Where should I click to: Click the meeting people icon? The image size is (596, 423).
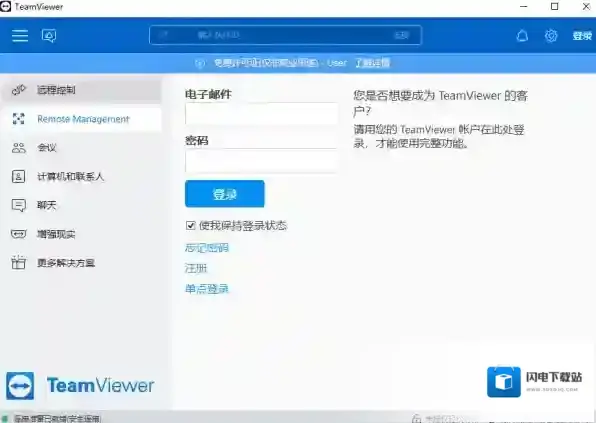[x=19, y=148]
